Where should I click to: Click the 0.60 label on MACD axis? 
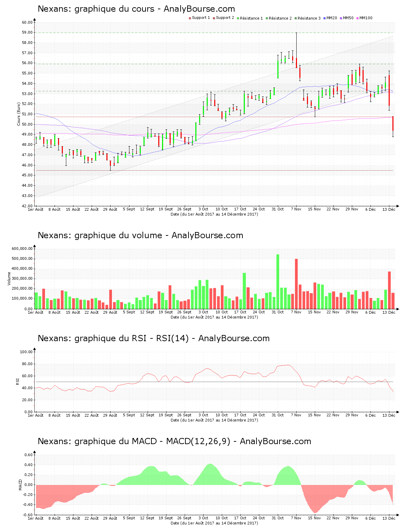click(29, 455)
